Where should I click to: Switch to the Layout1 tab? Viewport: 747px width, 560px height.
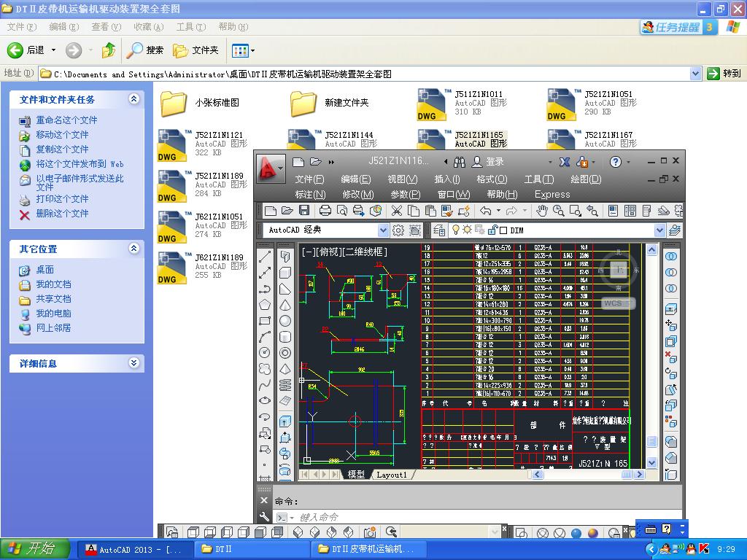click(392, 475)
